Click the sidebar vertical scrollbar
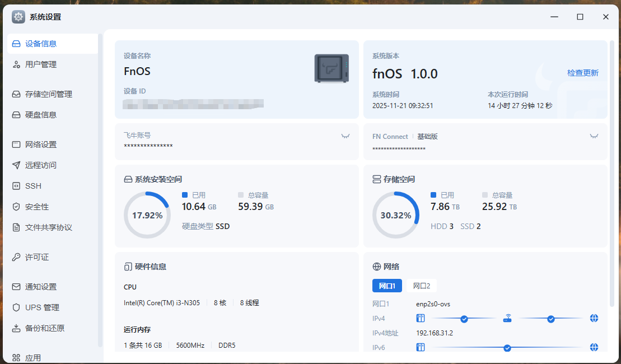The width and height of the screenshot is (621, 364). click(100, 190)
